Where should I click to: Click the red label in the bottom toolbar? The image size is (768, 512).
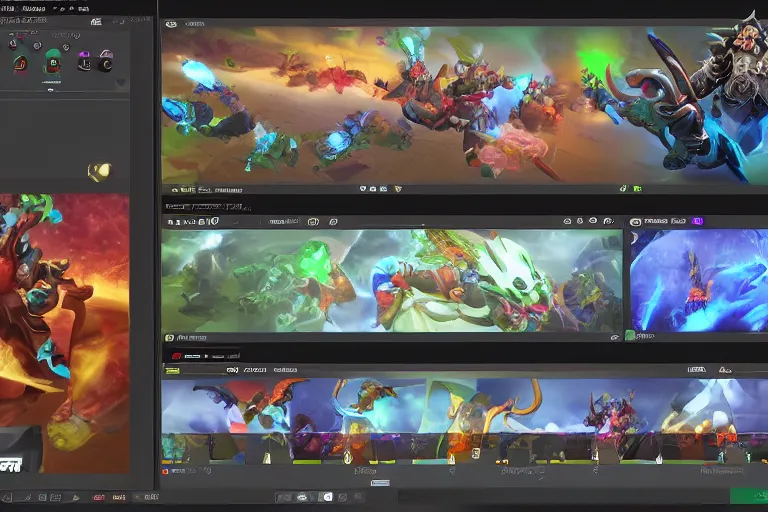[98, 497]
